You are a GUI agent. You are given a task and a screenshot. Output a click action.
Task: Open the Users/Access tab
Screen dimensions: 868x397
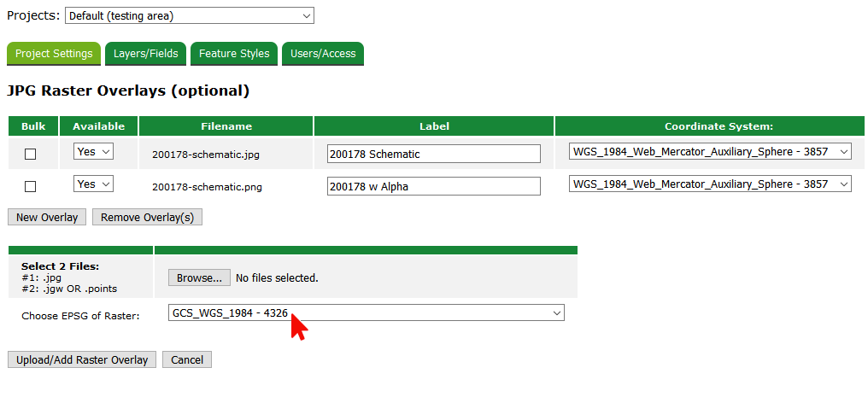[x=323, y=53]
